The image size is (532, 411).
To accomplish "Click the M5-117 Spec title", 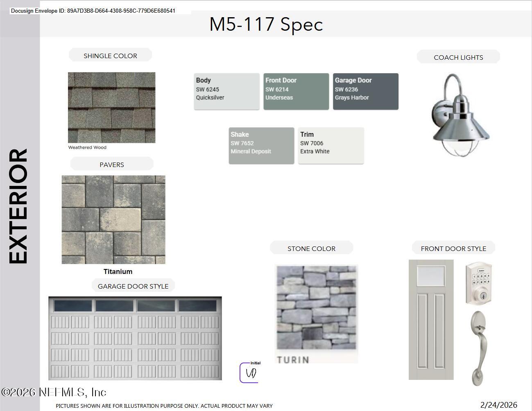I will [x=266, y=24].
